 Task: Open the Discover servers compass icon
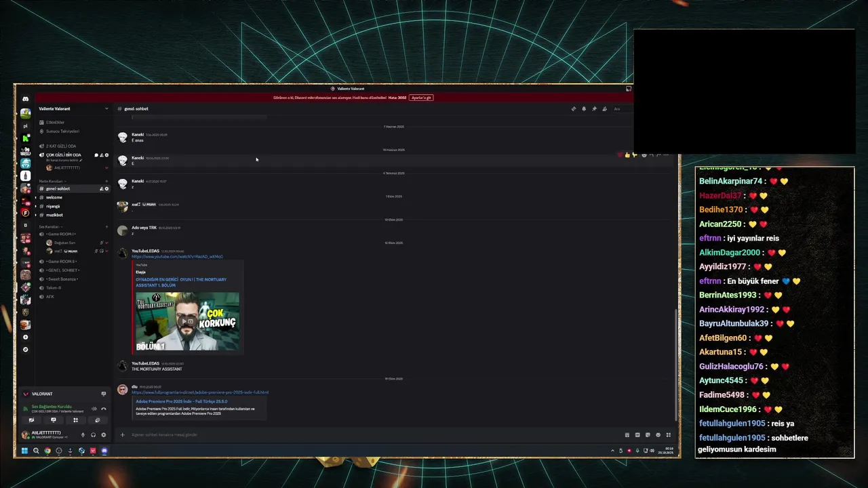pyautogui.click(x=25, y=350)
